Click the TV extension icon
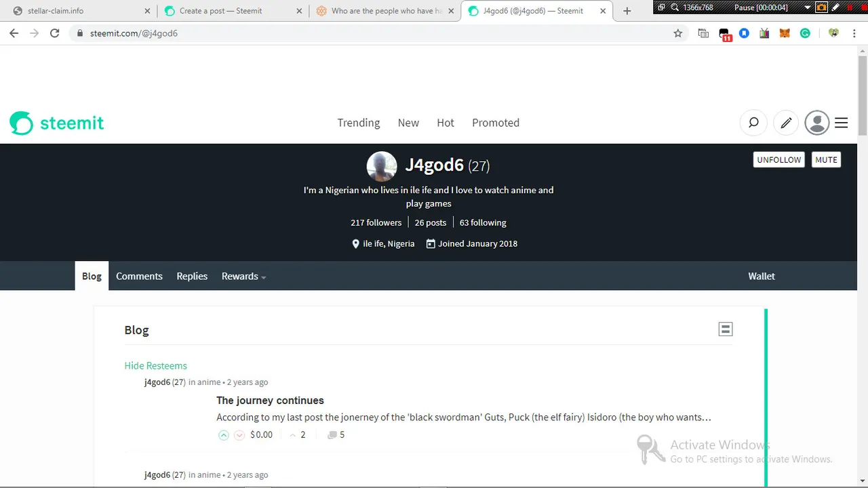Image resolution: width=868 pixels, height=488 pixels. tap(764, 33)
